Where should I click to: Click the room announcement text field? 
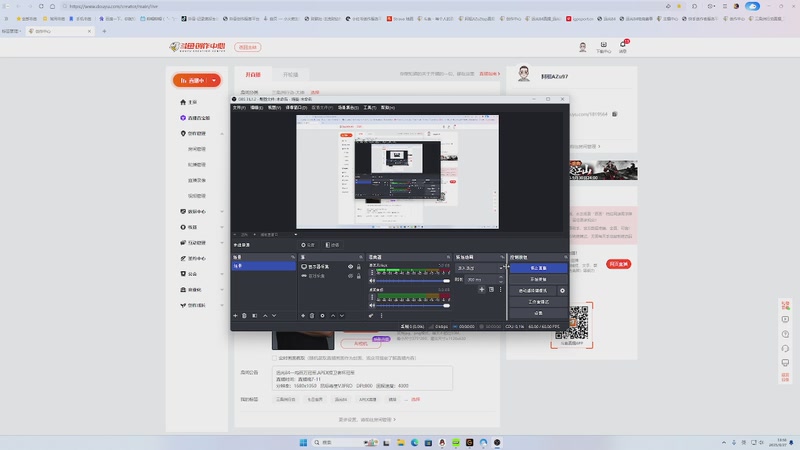tap(362, 379)
